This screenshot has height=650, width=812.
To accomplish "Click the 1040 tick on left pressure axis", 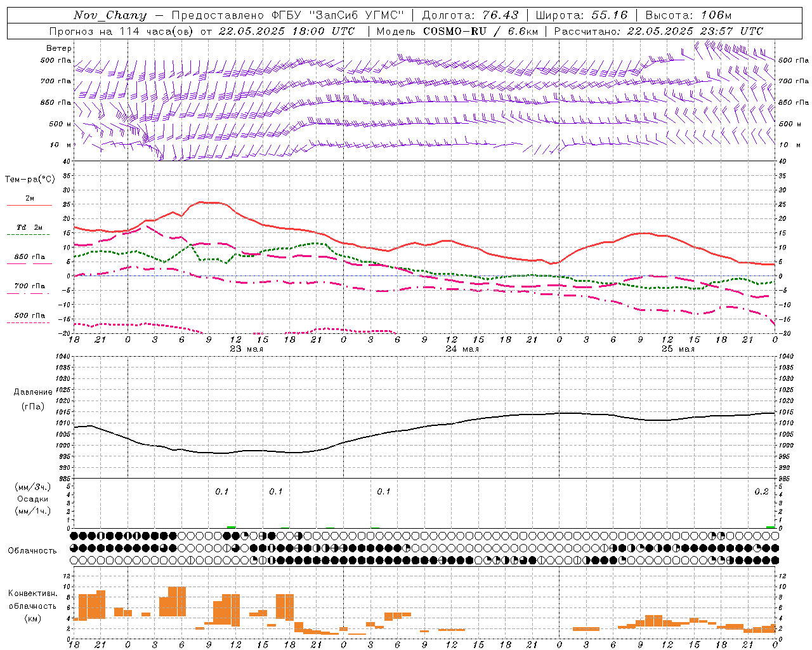I will pos(62,357).
